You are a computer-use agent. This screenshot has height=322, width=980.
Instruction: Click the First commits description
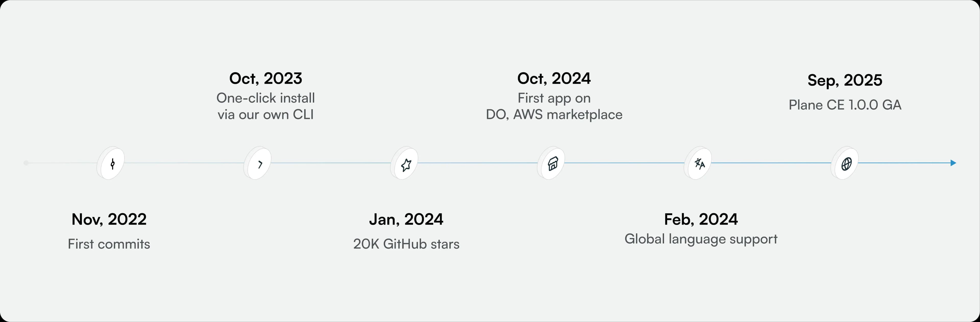pyautogui.click(x=109, y=244)
